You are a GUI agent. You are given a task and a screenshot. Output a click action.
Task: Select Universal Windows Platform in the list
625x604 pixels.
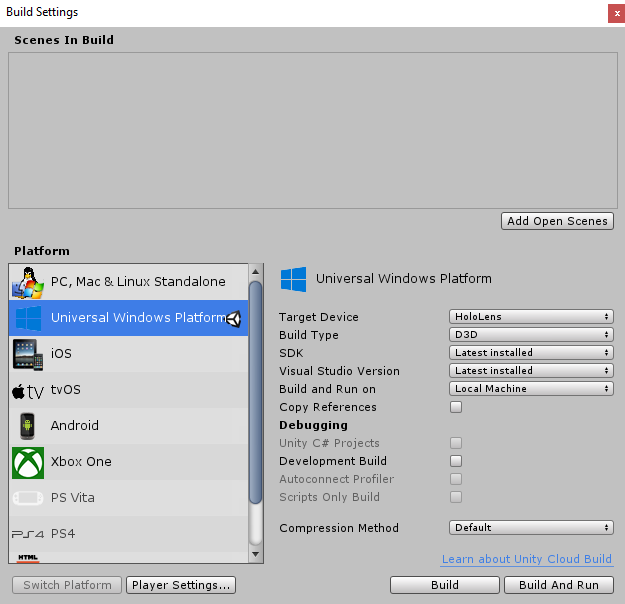(128, 318)
